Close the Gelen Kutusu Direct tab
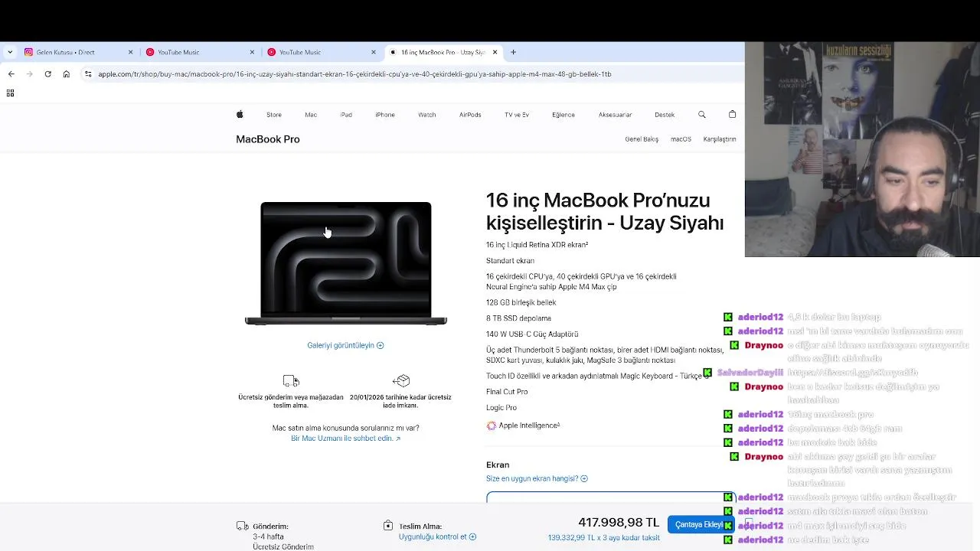980x551 pixels. (x=130, y=52)
